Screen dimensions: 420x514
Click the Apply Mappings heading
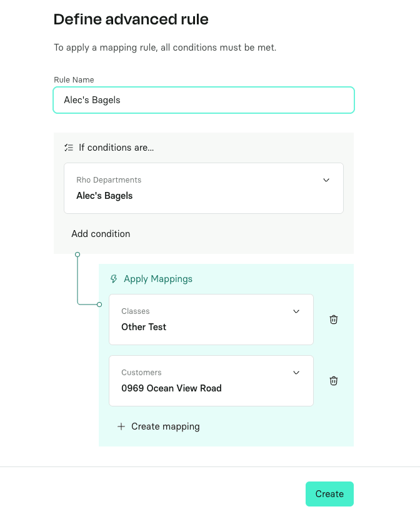tap(158, 279)
